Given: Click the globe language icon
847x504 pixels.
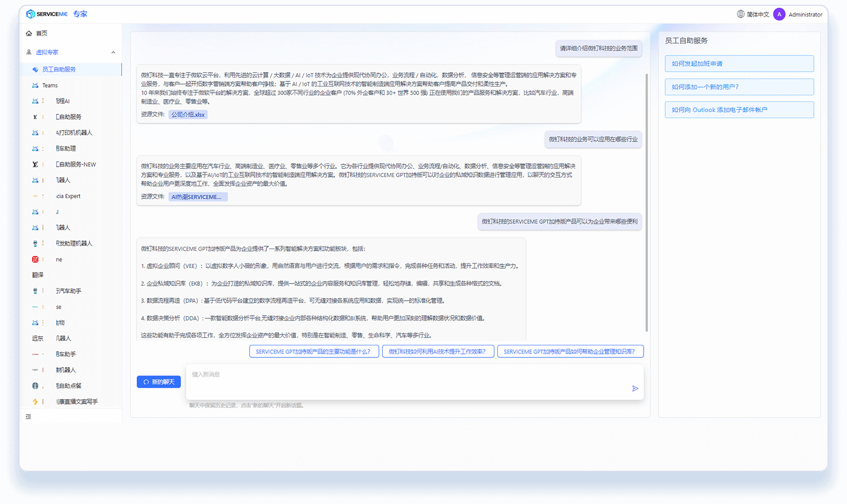Looking at the screenshot, I should point(740,14).
